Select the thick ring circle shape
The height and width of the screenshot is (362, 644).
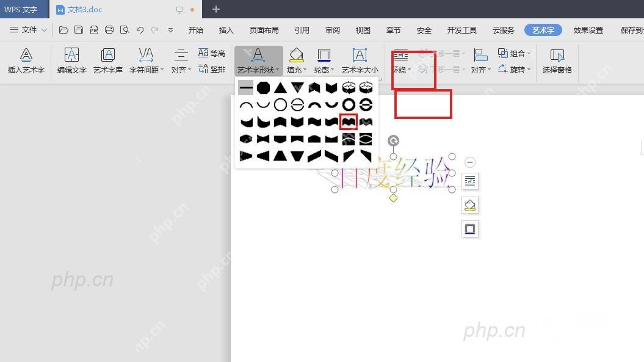(x=349, y=105)
